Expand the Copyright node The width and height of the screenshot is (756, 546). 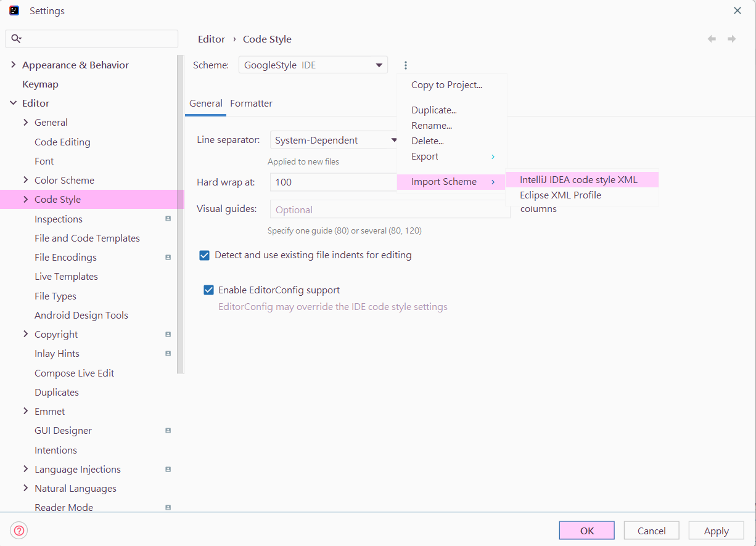point(25,334)
